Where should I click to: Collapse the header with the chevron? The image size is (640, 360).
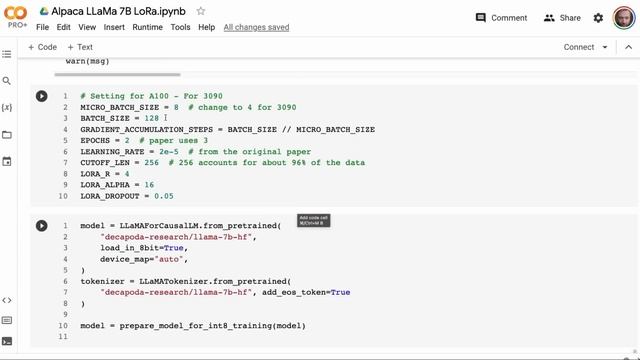(x=629, y=47)
